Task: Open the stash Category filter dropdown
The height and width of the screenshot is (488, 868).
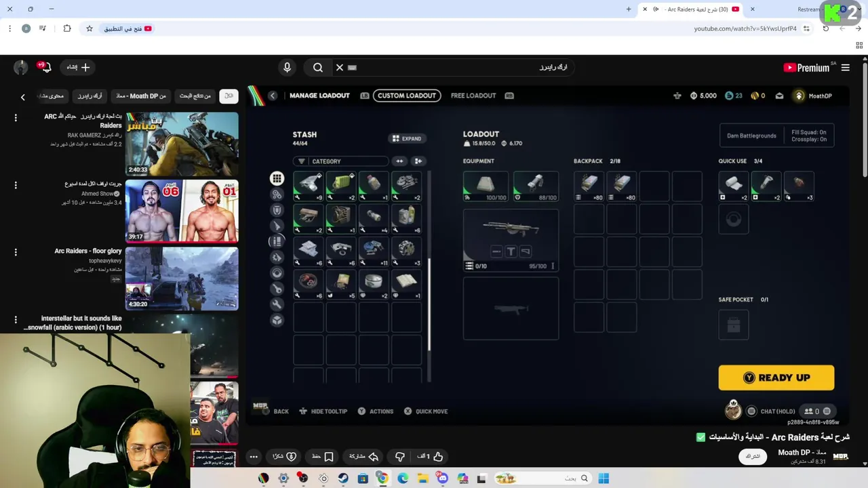Action: (x=341, y=161)
